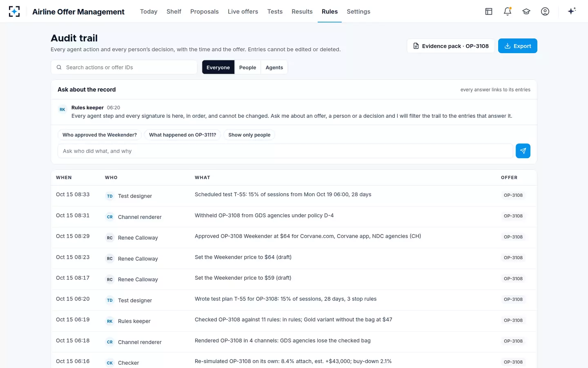Open the Tests tab
The height and width of the screenshot is (368, 588).
click(x=275, y=11)
